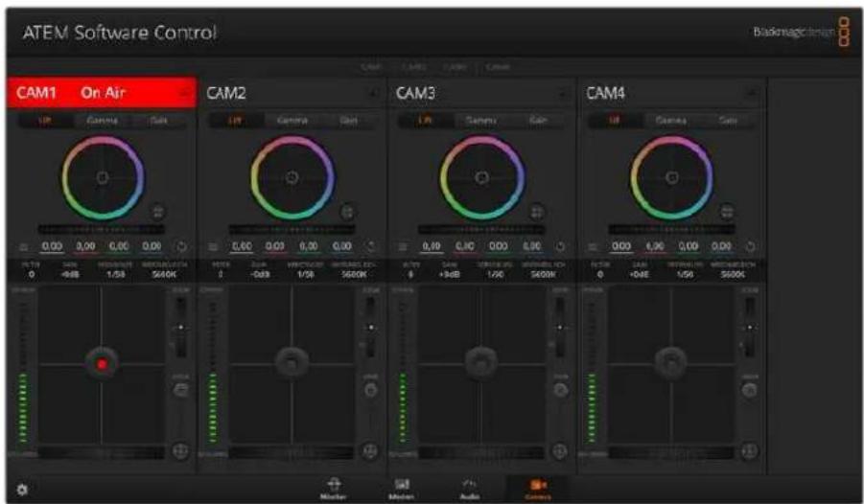Click CAM4 green value field
864x504 pixels.
tap(689, 247)
